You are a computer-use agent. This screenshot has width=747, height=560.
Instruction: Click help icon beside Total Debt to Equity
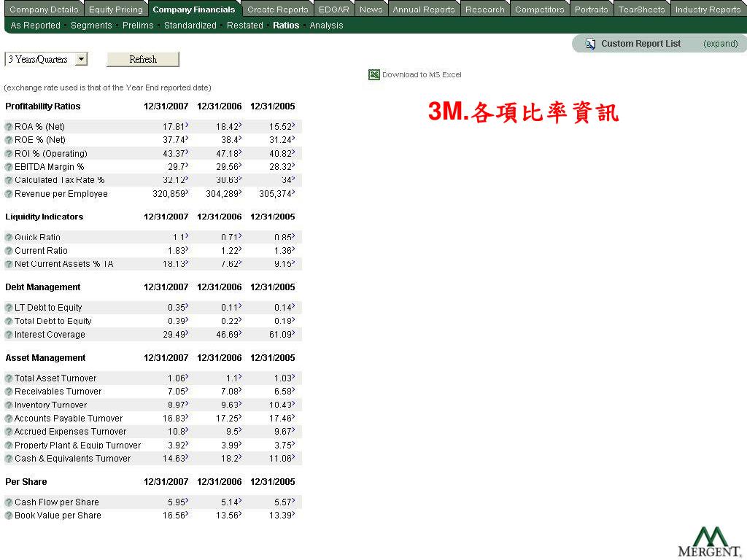click(x=9, y=321)
